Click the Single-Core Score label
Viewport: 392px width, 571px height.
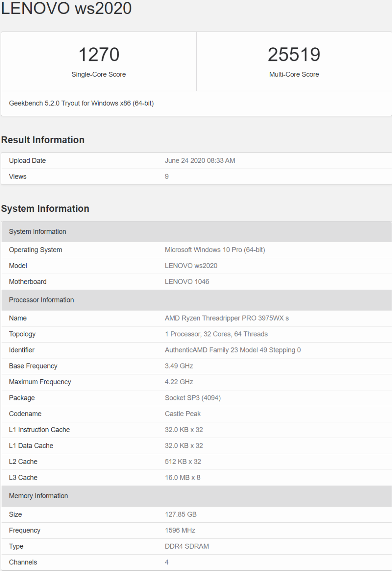point(99,74)
